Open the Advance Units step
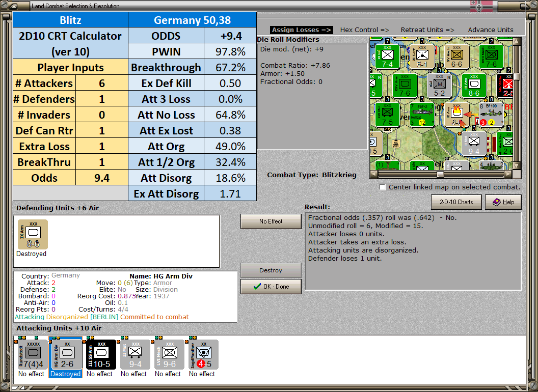 (x=491, y=30)
